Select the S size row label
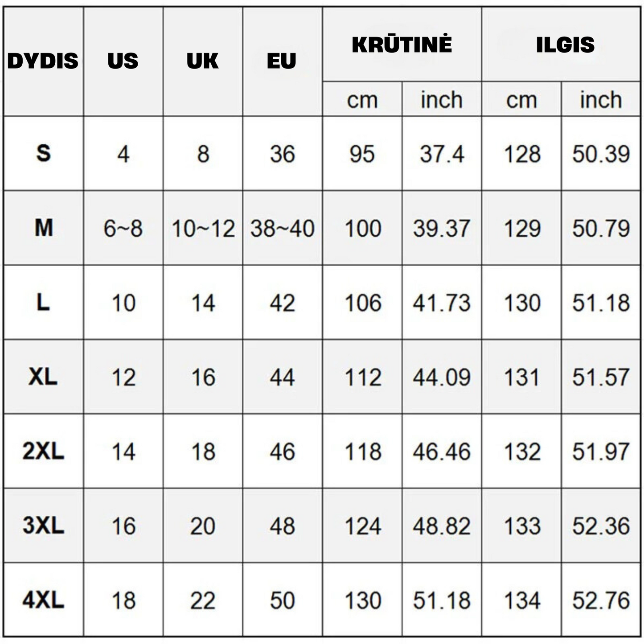The width and height of the screenshot is (644, 644). coord(43,153)
